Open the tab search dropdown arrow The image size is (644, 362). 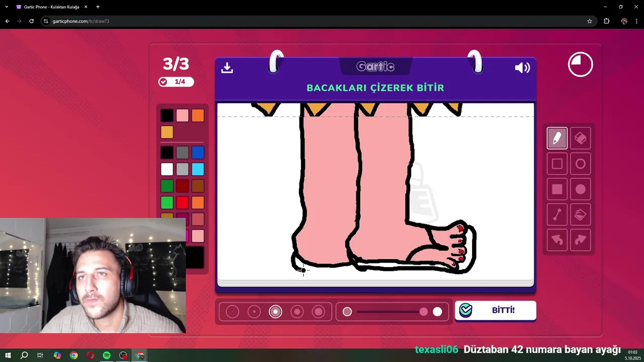pos(7,7)
